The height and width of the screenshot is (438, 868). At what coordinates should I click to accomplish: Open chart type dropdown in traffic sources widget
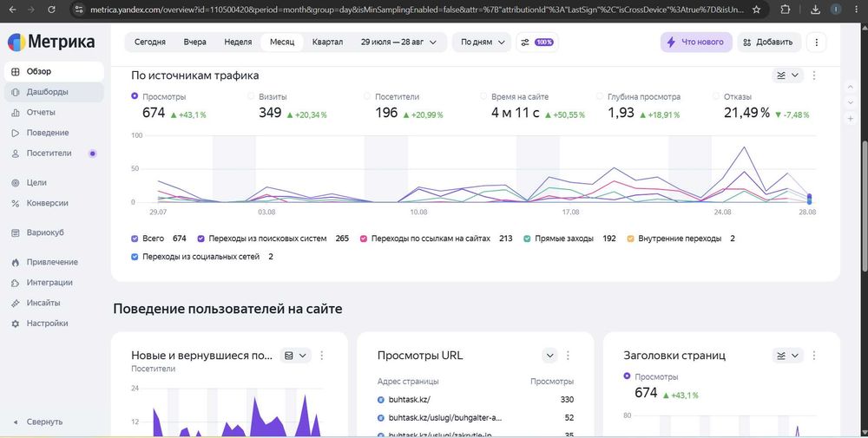tap(787, 75)
